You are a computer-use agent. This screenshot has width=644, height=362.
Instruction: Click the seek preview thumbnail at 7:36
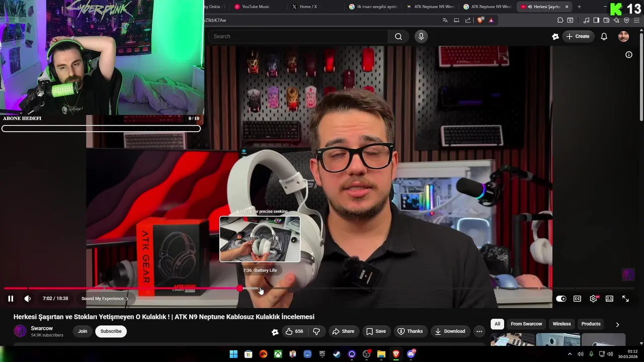[x=260, y=239]
